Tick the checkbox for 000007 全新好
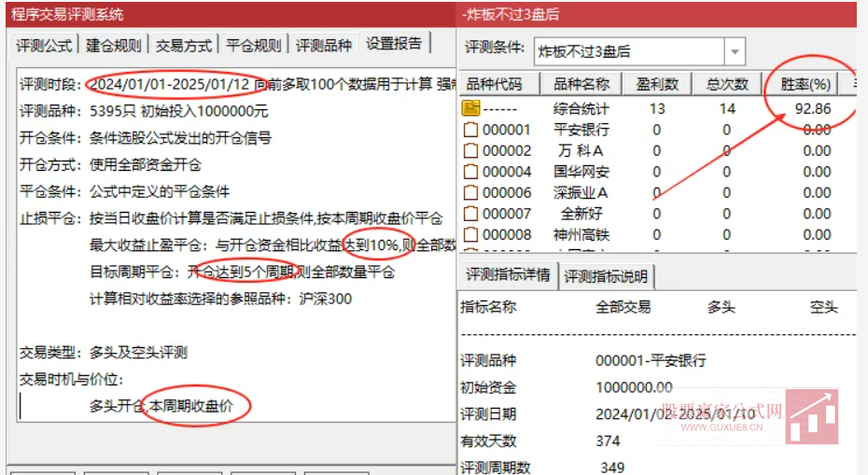 pos(470,214)
